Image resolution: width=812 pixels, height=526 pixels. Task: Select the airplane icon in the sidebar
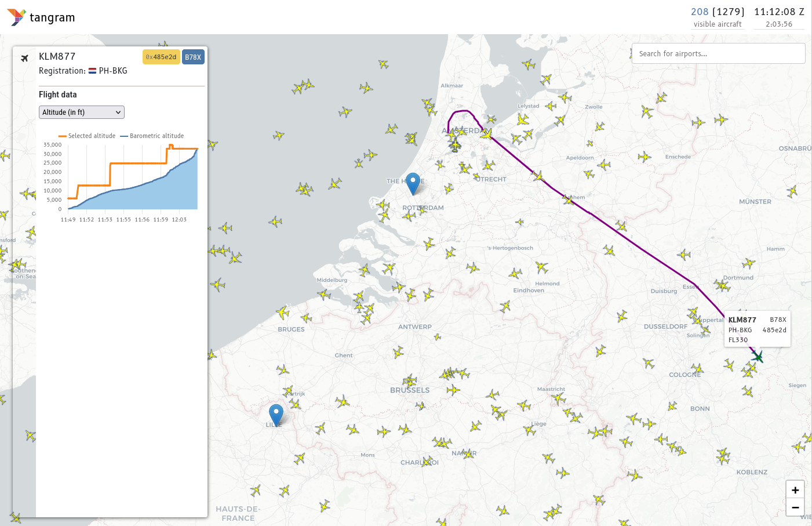click(24, 58)
